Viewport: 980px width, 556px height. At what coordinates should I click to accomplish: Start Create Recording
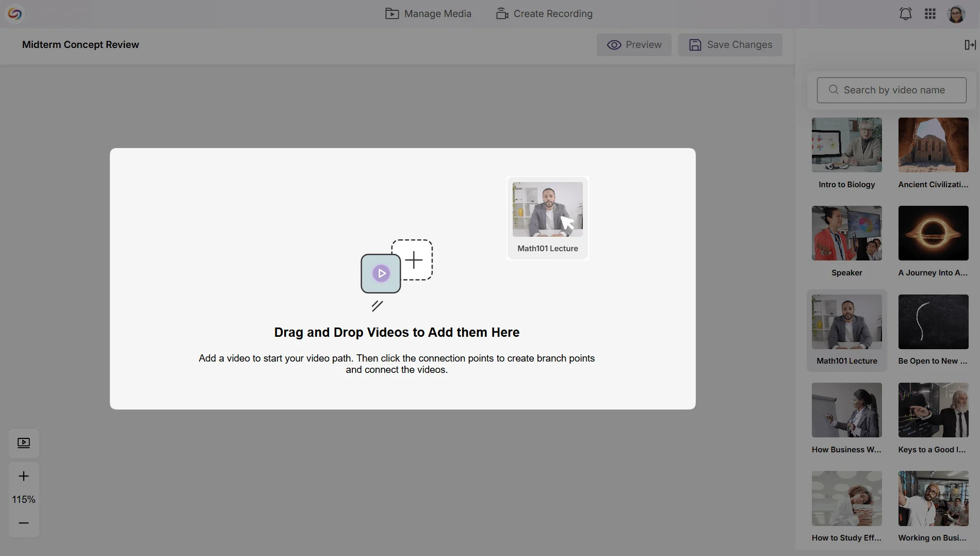pos(543,13)
